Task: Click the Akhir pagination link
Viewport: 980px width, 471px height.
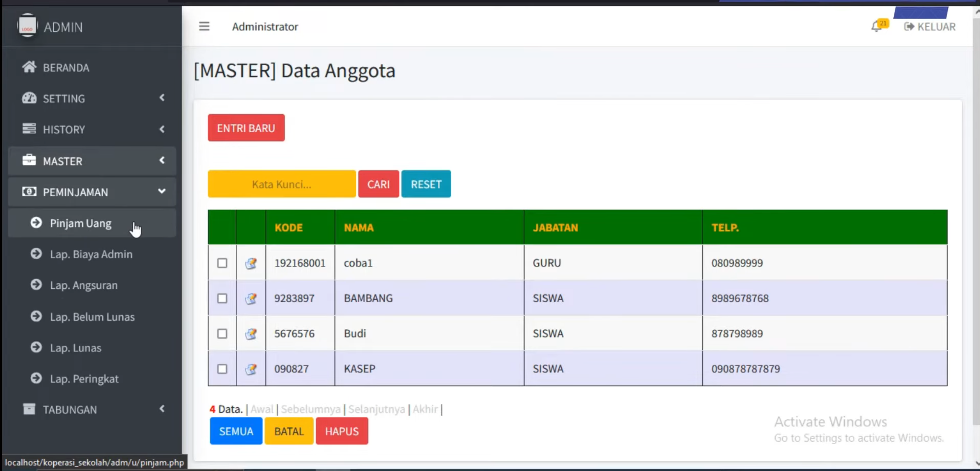Action: coord(425,409)
